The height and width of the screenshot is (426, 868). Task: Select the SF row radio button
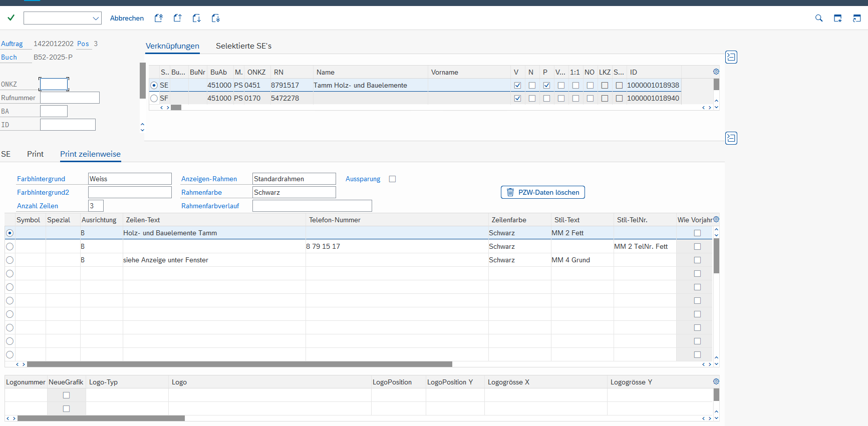click(x=154, y=98)
